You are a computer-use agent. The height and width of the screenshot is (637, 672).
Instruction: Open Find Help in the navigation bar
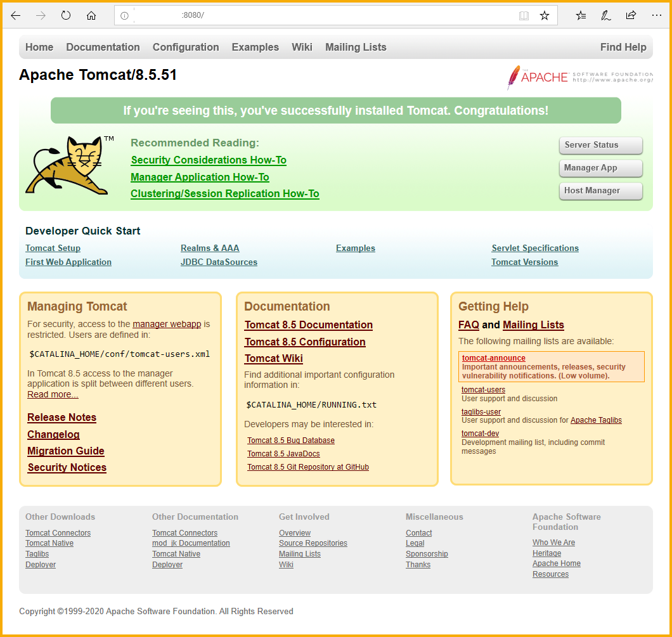coord(623,47)
